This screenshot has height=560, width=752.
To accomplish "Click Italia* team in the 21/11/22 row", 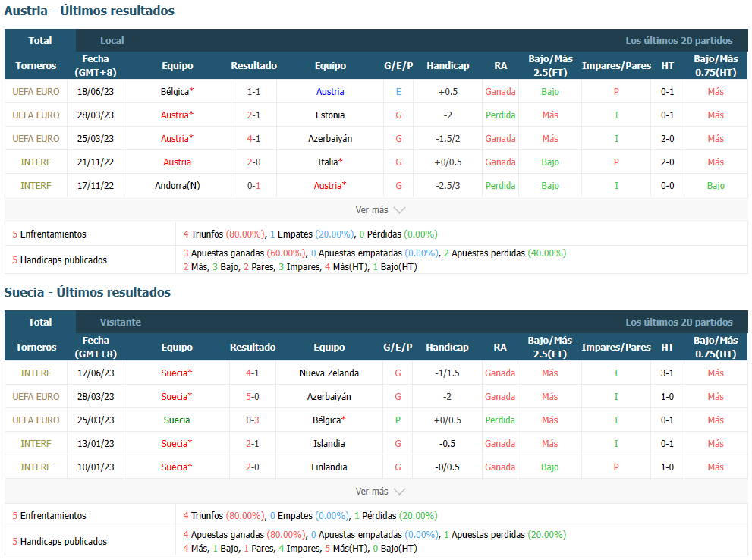I will pos(330,162).
